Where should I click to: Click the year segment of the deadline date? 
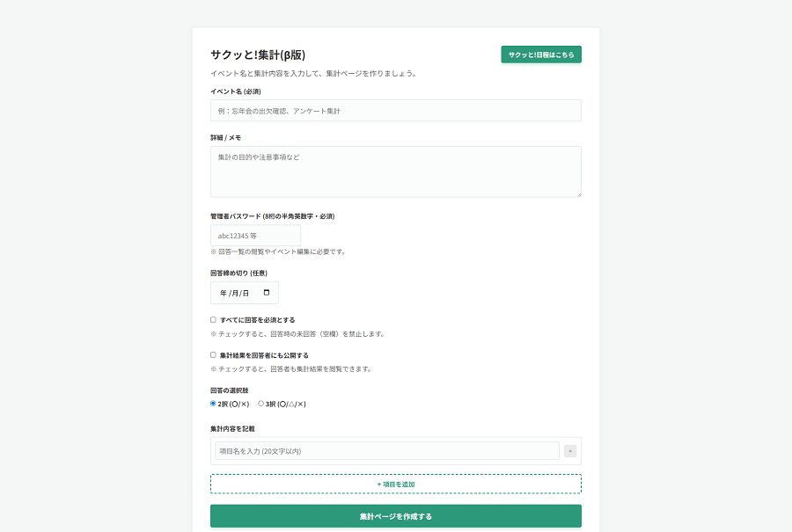[224, 293]
